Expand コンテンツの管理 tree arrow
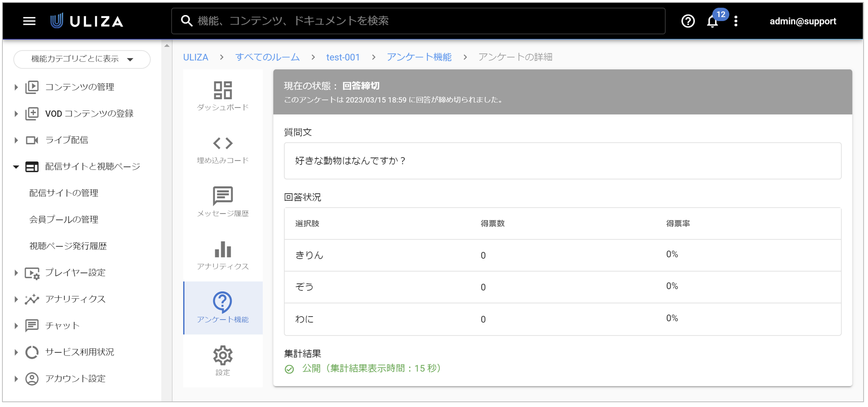The height and width of the screenshot is (407, 868). pos(16,87)
